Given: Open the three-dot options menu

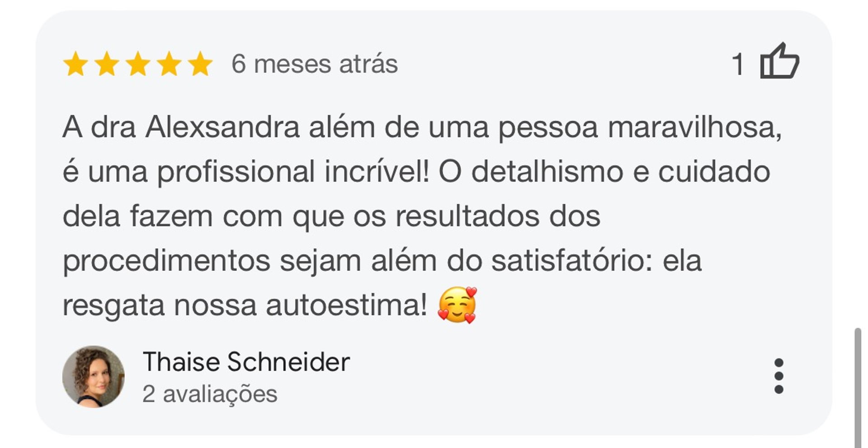Looking at the screenshot, I should click(x=778, y=376).
